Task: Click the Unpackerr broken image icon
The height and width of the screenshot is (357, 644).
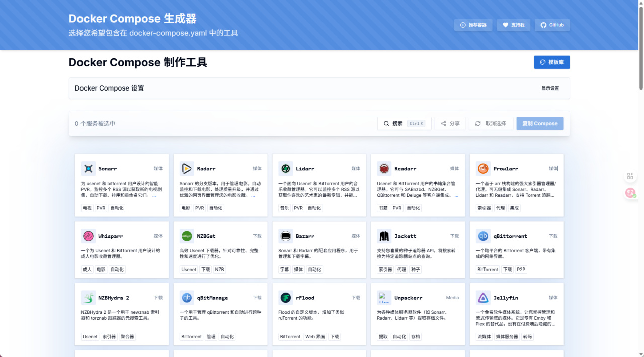Action: pos(384,298)
